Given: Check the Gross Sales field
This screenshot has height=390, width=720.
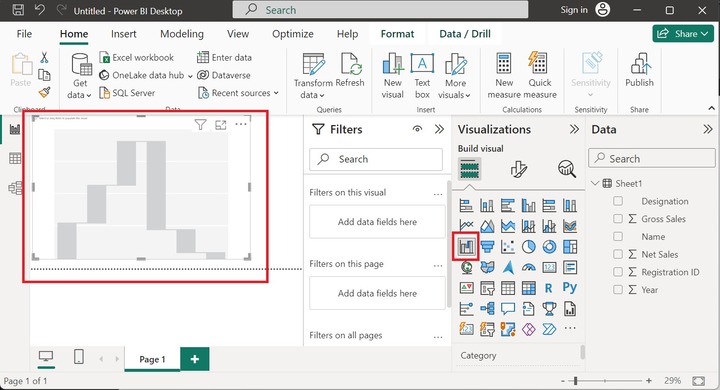Looking at the screenshot, I should pos(618,219).
